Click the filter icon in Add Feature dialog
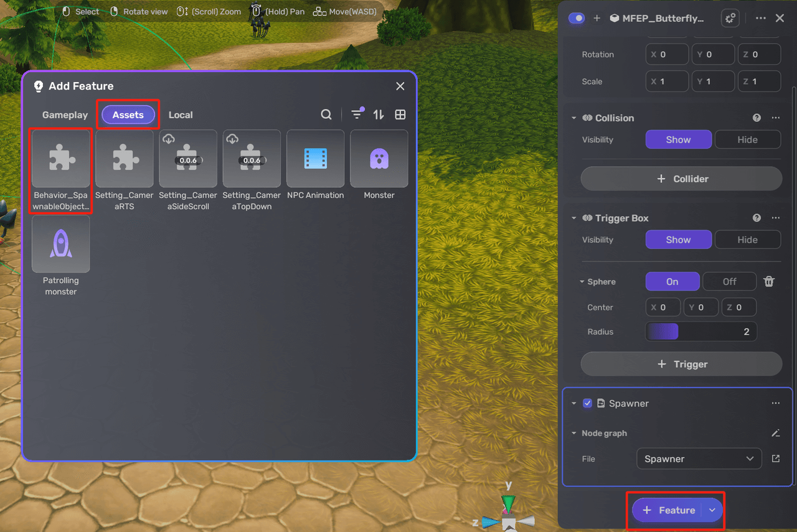 click(357, 114)
